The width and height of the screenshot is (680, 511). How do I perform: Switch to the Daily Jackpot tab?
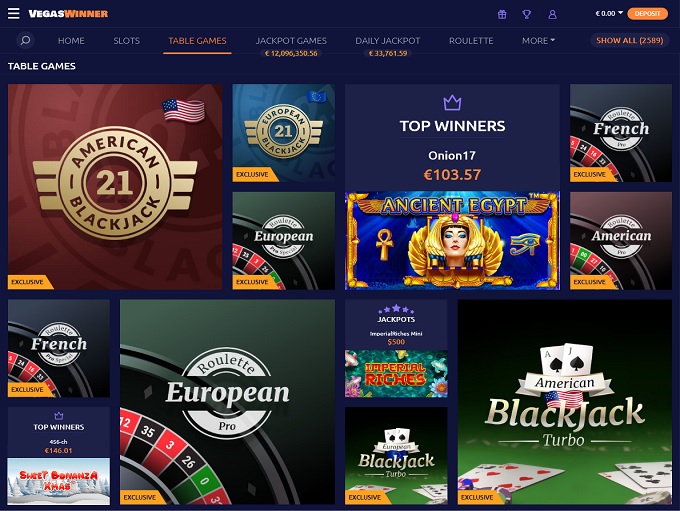tap(388, 41)
